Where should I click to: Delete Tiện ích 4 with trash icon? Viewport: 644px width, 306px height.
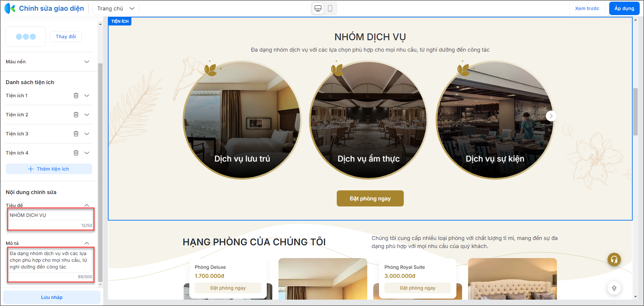point(76,153)
